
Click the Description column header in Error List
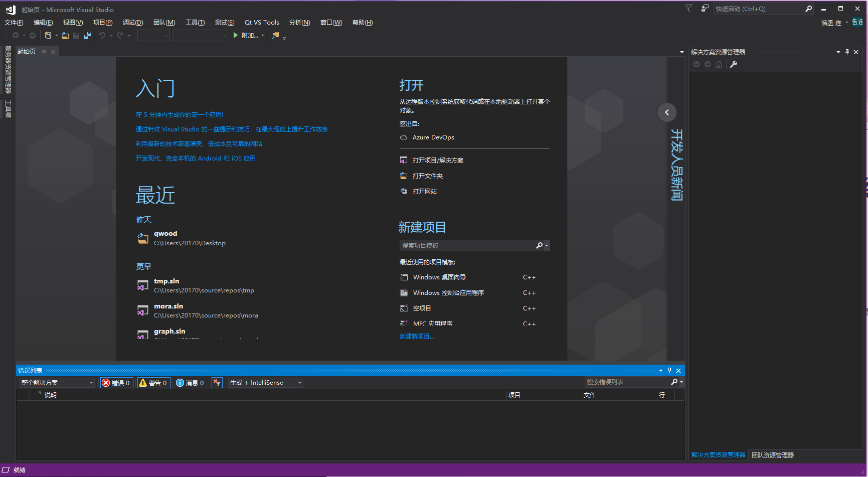[51, 395]
